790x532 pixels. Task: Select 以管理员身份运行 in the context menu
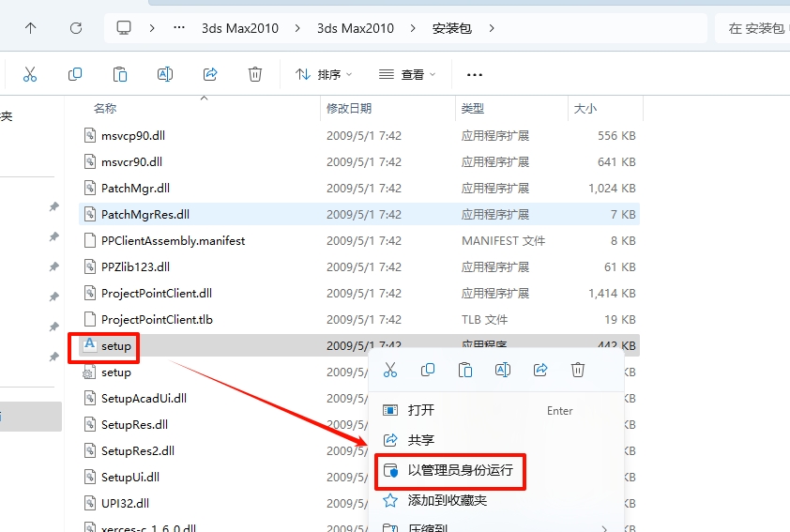[460, 470]
